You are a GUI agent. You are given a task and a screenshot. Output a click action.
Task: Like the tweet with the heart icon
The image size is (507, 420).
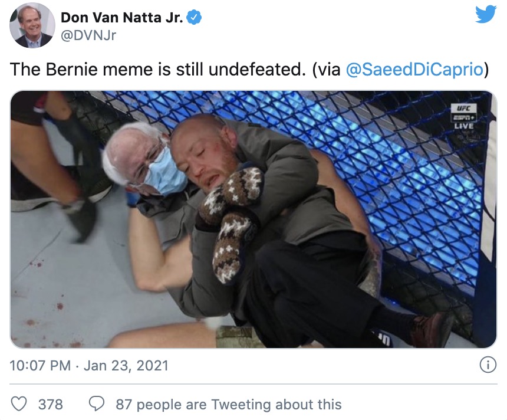click(x=20, y=404)
